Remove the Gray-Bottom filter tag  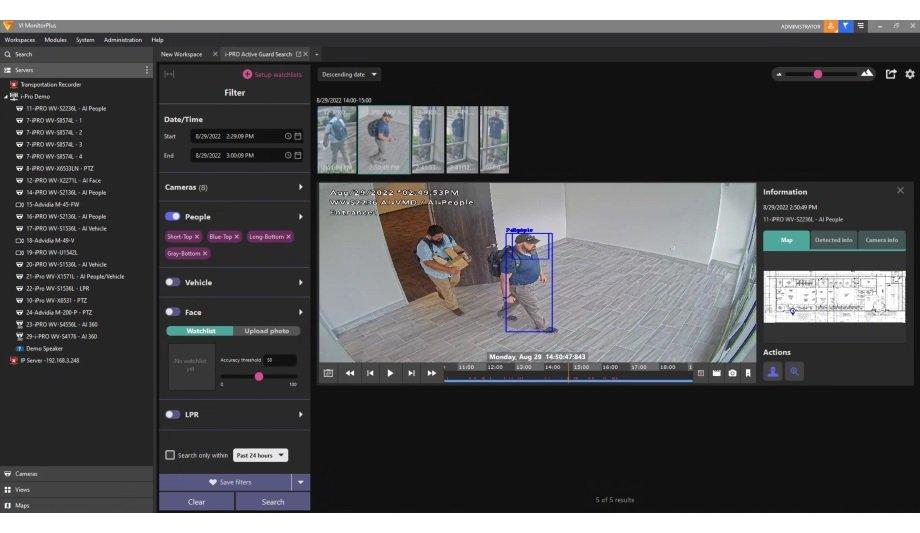coord(205,254)
